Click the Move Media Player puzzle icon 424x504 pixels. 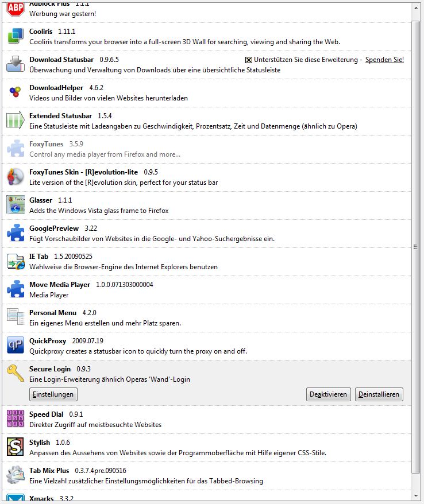point(16,289)
